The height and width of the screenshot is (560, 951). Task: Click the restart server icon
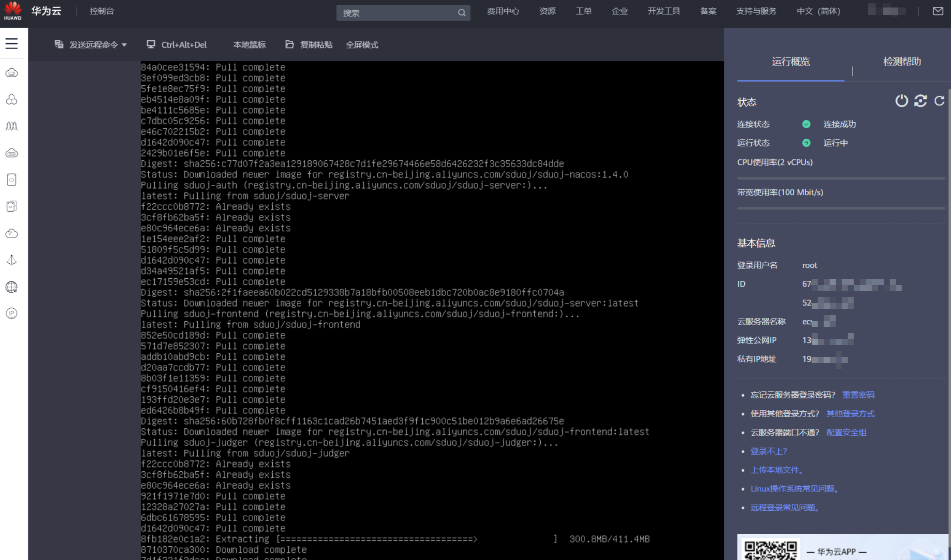coord(921,101)
